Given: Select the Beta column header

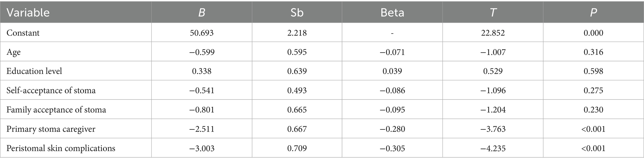Looking at the screenshot, I should pos(392,13).
